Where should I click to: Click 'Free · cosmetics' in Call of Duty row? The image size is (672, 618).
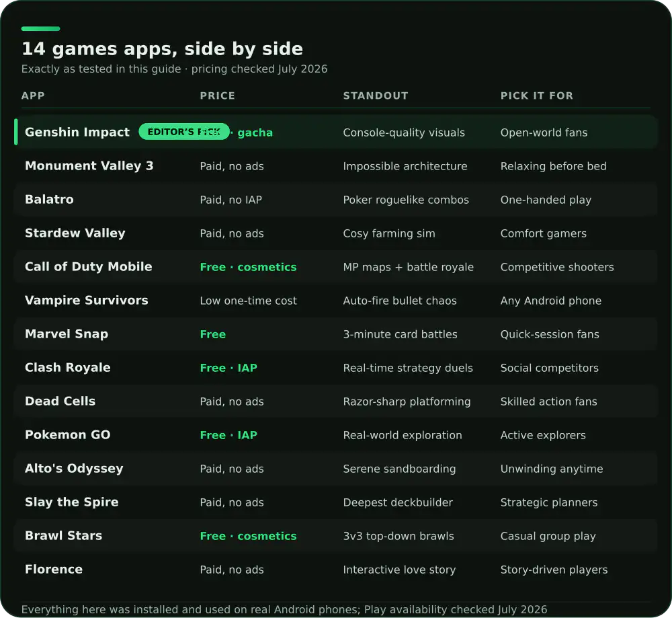[x=248, y=267]
